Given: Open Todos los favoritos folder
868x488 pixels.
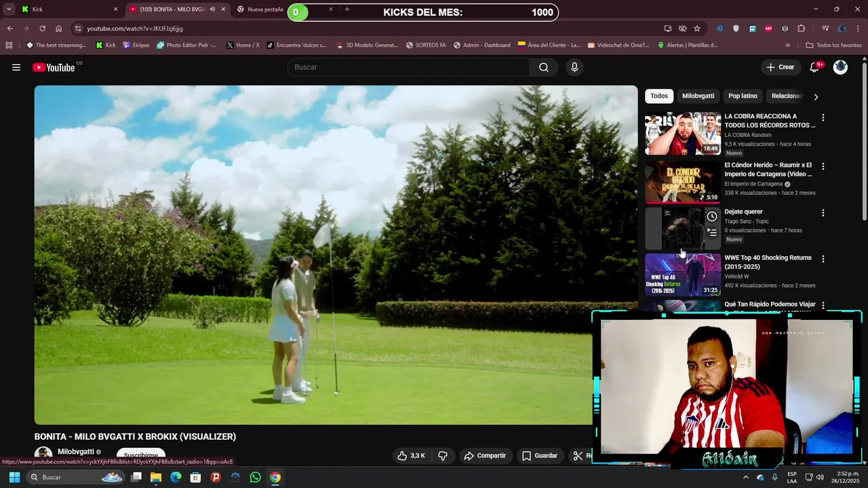Looking at the screenshot, I should pyautogui.click(x=833, y=45).
